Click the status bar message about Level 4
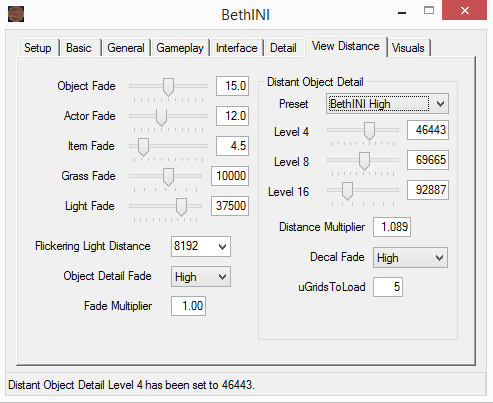 pyautogui.click(x=131, y=385)
